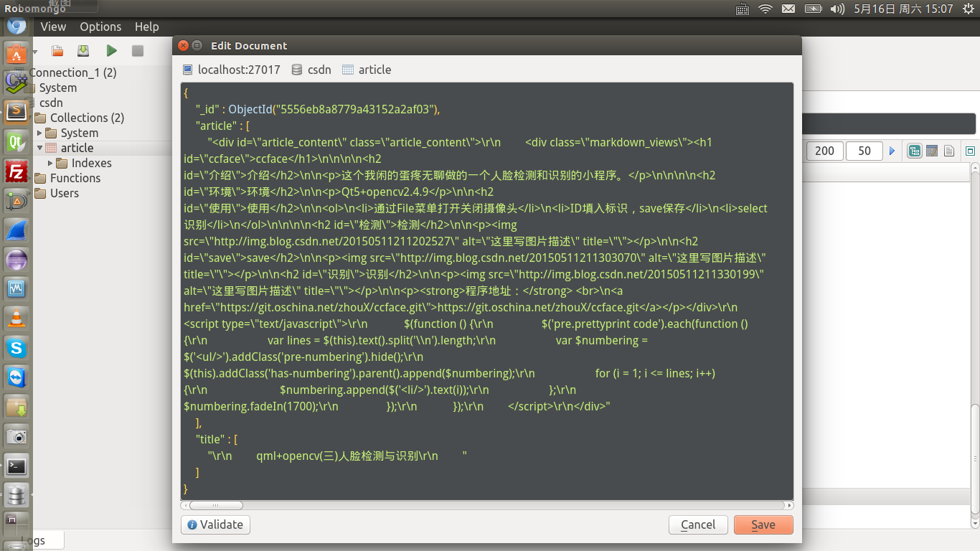Open workspace switcher in dock
This screenshot has height=551, width=980.
point(16,524)
